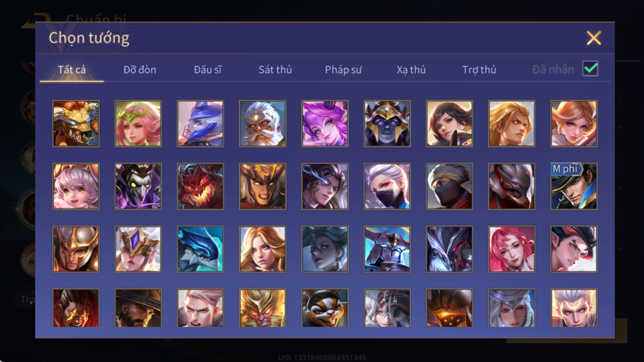Viewport: 644px width, 362px height.
Task: Pick the green-eyed plague mask hero
Action: point(138,186)
